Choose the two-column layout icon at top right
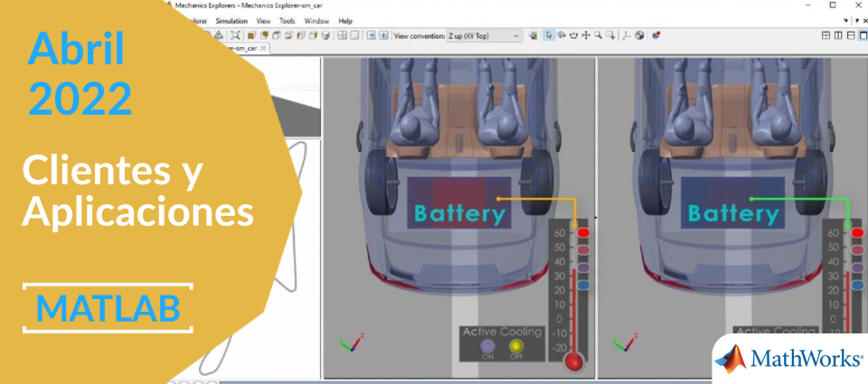 coord(838,35)
